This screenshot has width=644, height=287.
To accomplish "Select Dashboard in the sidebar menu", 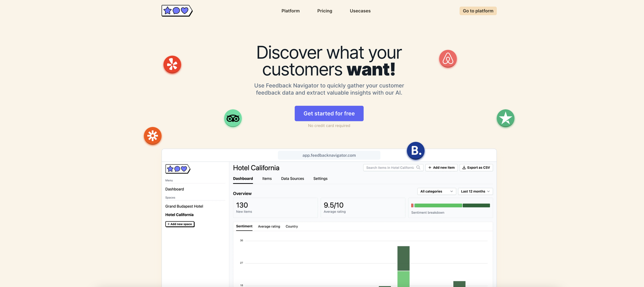I will point(175,189).
